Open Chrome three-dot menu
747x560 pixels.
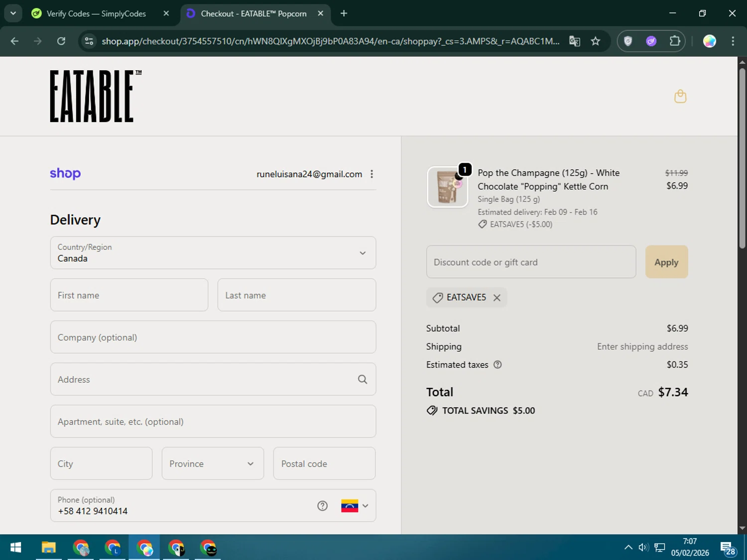[733, 41]
